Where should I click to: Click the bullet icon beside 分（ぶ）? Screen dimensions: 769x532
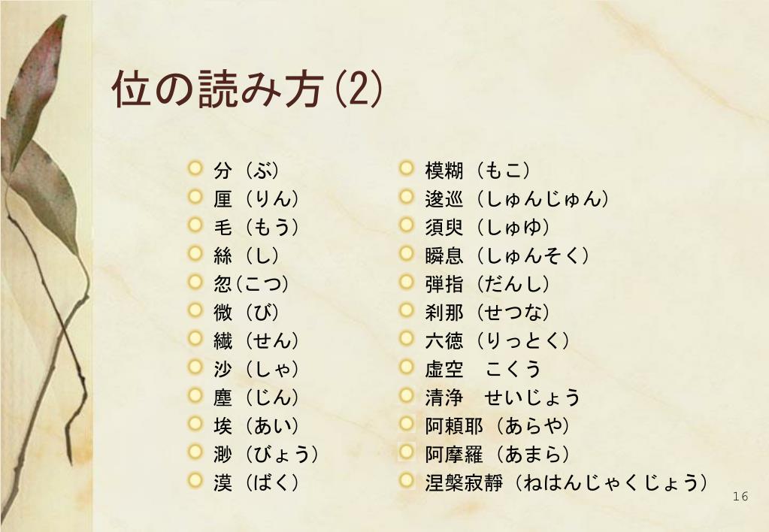195,168
